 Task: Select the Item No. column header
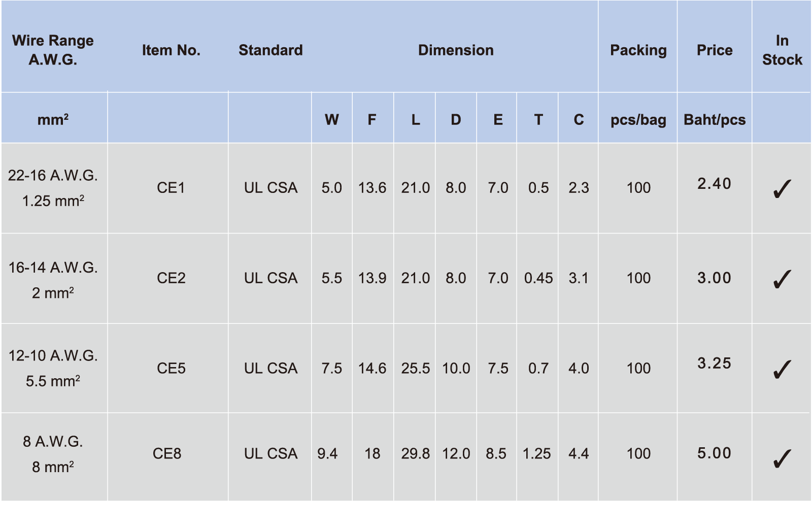point(171,50)
